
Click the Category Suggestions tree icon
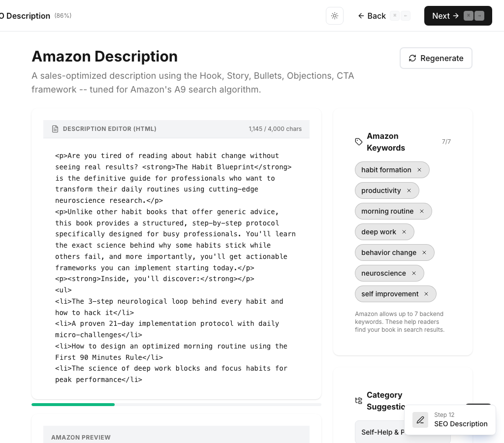(x=359, y=401)
